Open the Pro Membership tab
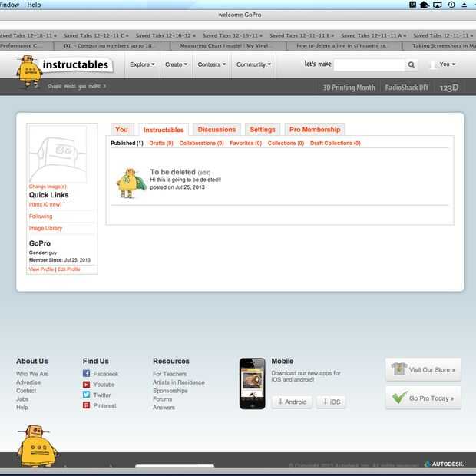The width and height of the screenshot is (476, 476). 315,129
